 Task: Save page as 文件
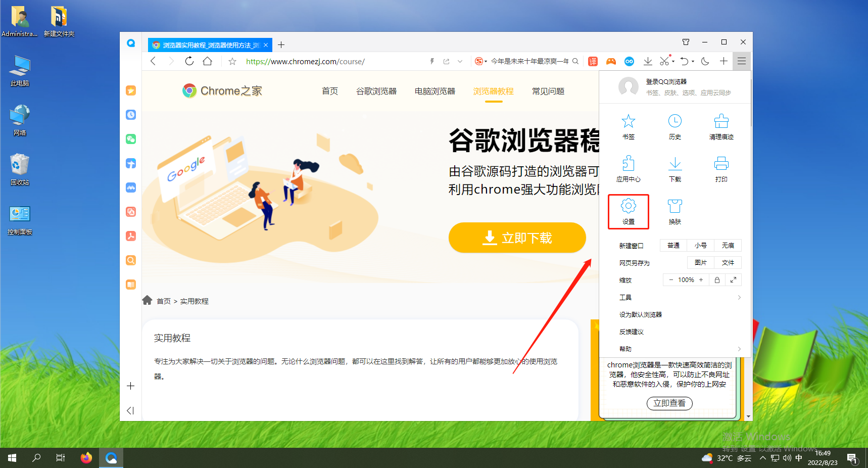tap(728, 263)
